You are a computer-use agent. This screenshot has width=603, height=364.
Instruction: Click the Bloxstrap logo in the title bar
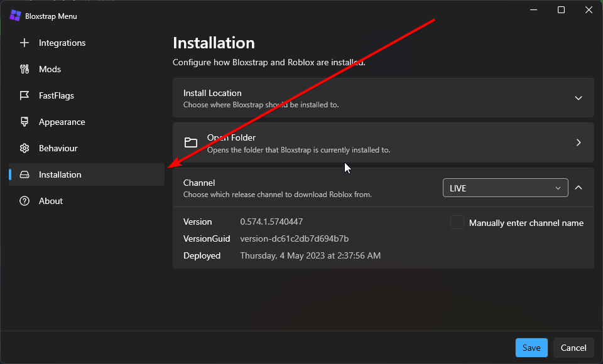click(x=14, y=15)
